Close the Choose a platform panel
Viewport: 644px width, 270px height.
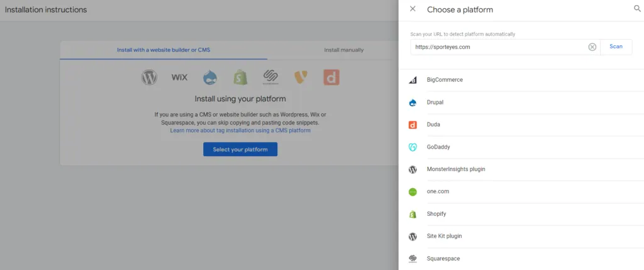point(413,9)
